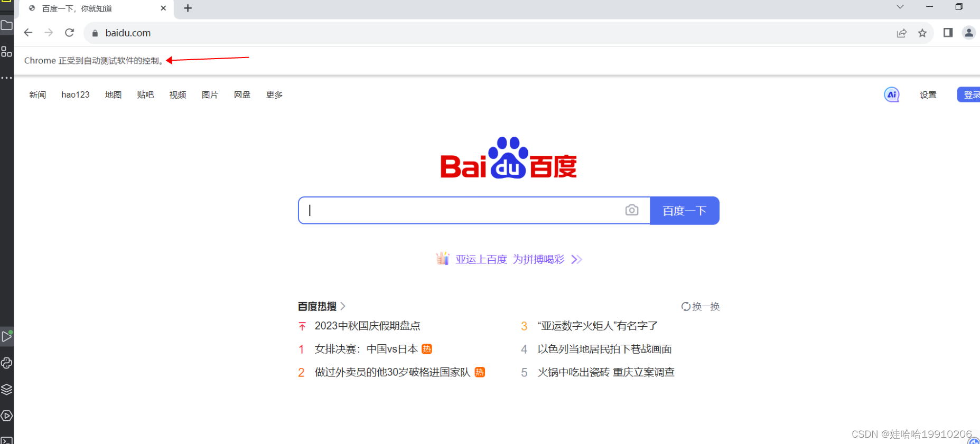This screenshot has width=980, height=444.
Task: Open a new browser tab
Action: point(188,8)
